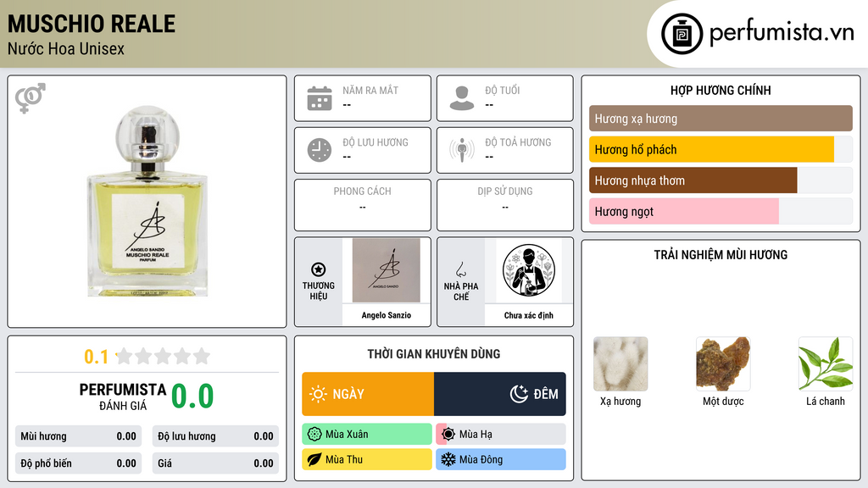This screenshot has height=488, width=868.
Task: Click the Độ toả hương label
Action: click(518, 142)
